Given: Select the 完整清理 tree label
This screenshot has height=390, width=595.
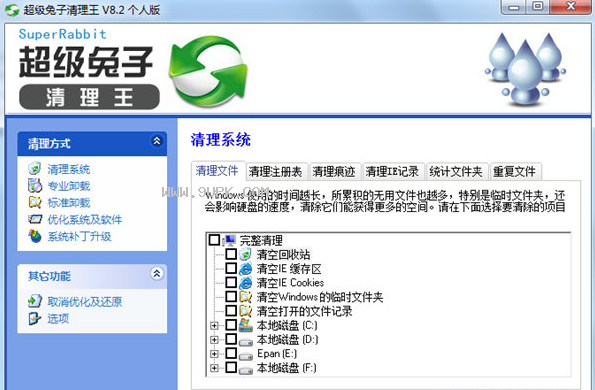Looking at the screenshot, I should click(261, 241).
